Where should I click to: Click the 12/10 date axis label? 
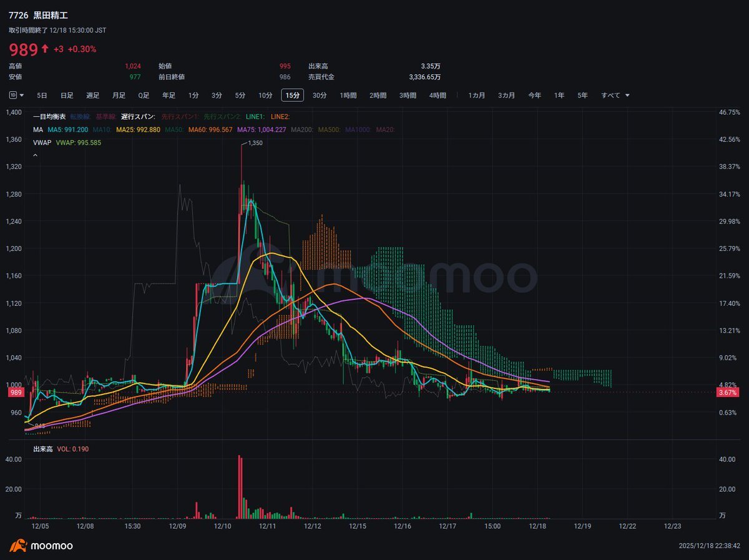[223, 526]
